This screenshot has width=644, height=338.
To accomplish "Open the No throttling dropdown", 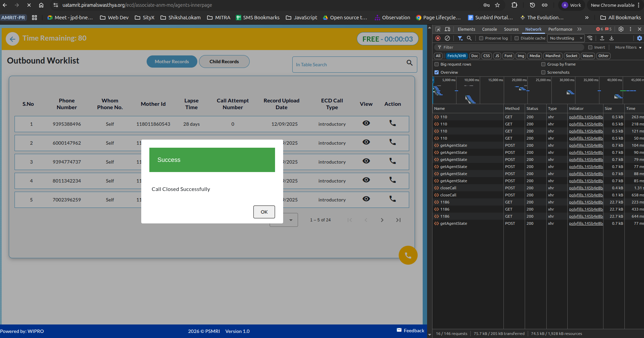I will (565, 38).
